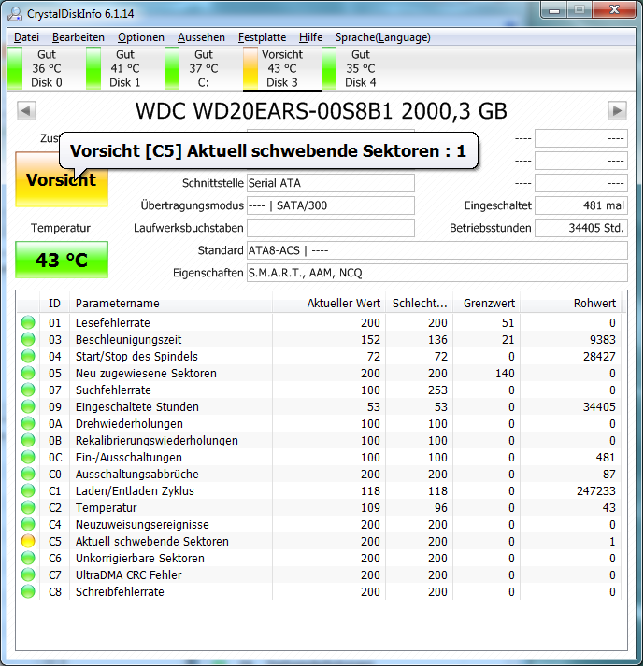Screen dimensions: 644x666
Task: Click ID cell C8
Action: tap(55, 591)
